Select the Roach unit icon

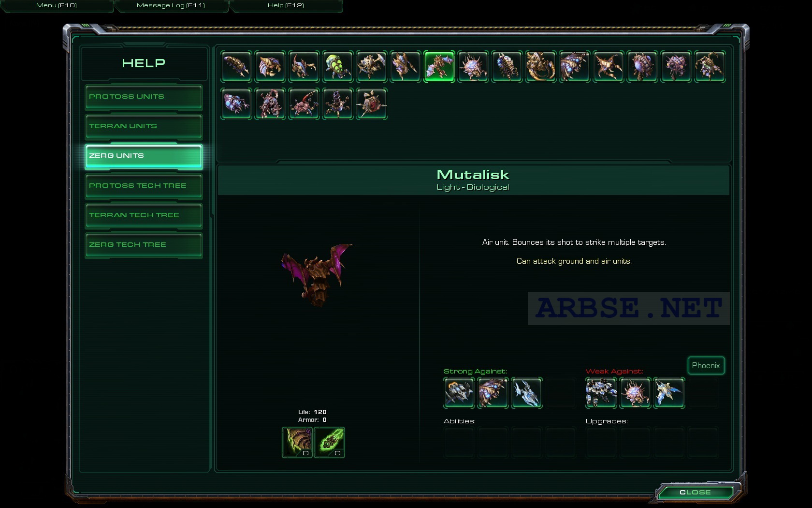pyautogui.click(x=372, y=66)
